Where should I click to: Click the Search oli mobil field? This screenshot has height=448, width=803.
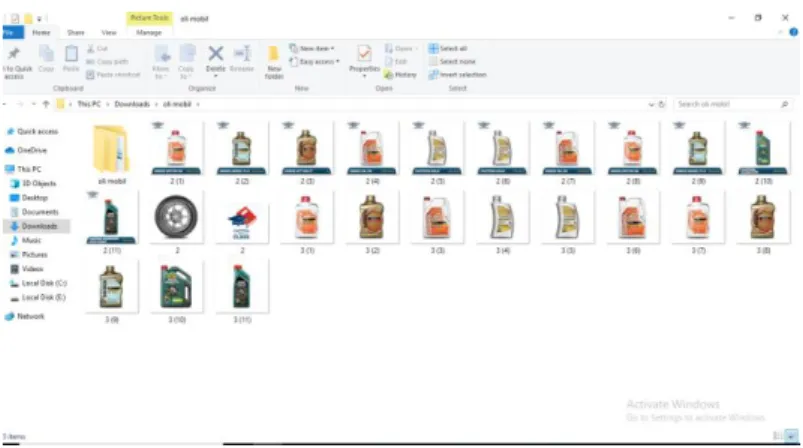pos(732,104)
